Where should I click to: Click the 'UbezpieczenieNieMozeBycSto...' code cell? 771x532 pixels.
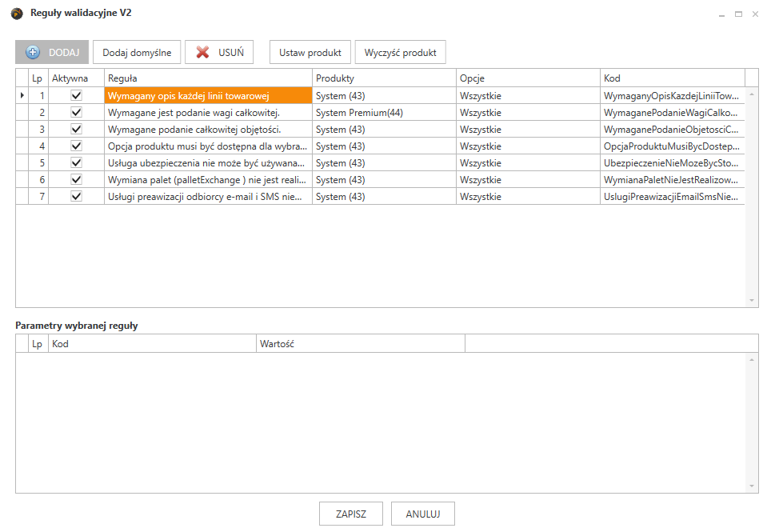coord(672,162)
